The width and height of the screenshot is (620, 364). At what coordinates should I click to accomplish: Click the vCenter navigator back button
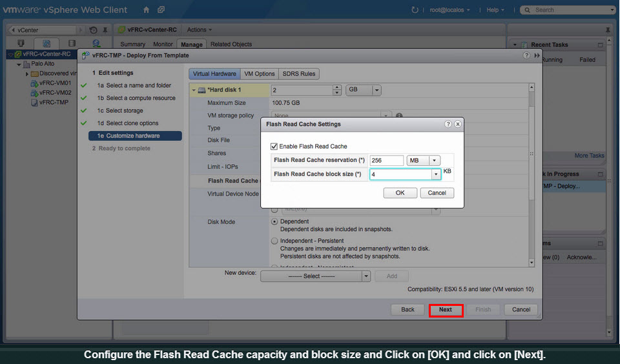(13, 30)
